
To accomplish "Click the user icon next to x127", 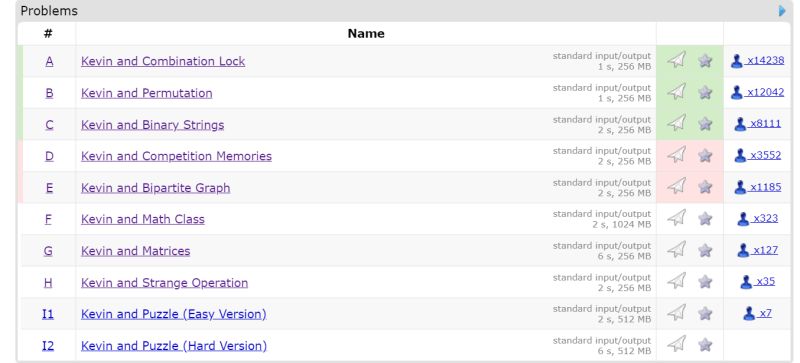I will (743, 251).
